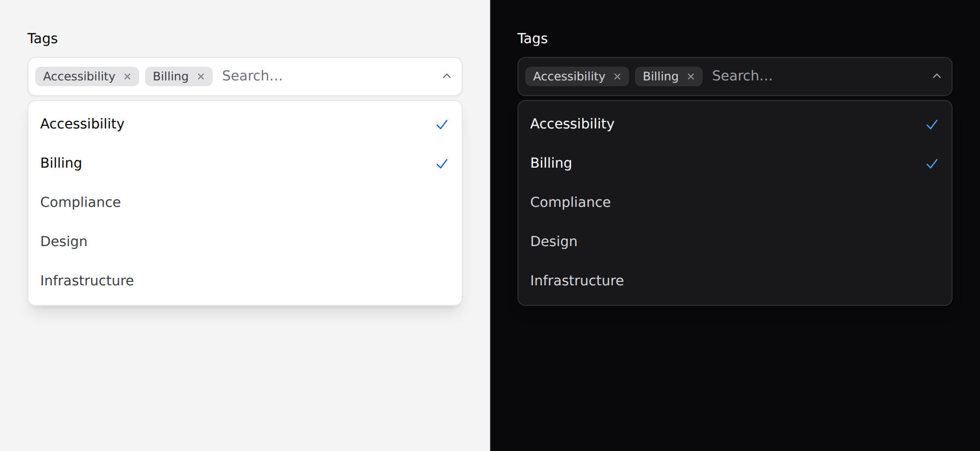Remove Billing tag in light panel
Screen dimensions: 980x451
pyautogui.click(x=201, y=76)
